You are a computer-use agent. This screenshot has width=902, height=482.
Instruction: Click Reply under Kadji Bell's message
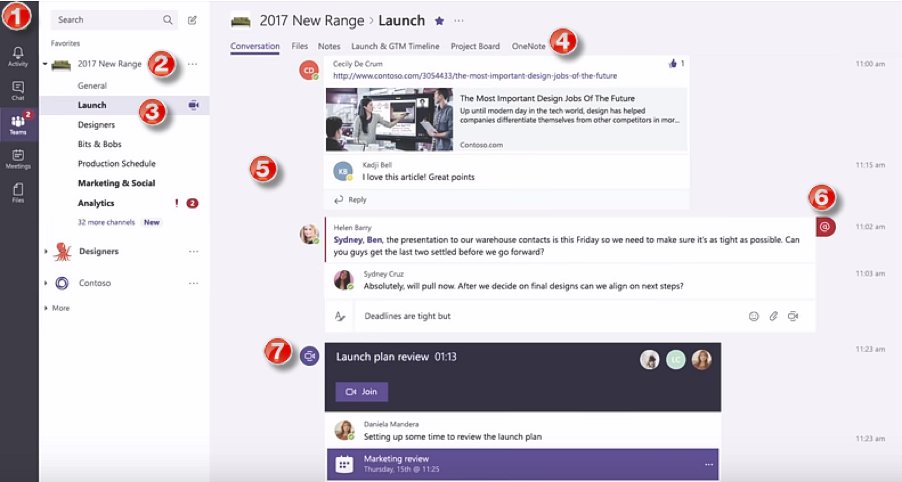click(x=350, y=200)
